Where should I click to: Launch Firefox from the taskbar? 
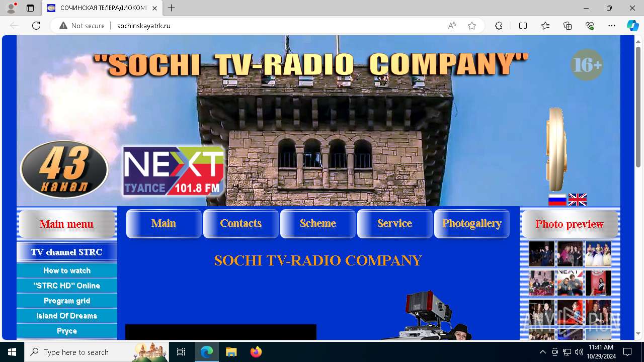(x=256, y=352)
